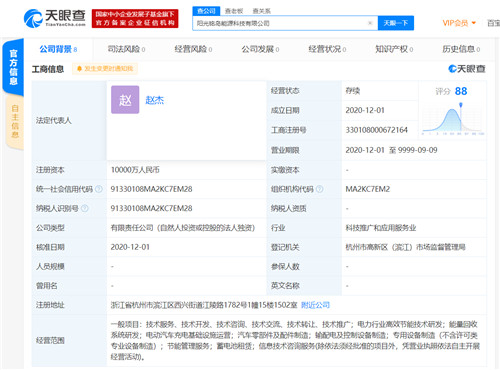Click the 统一社会信用代码 value 91330108MA2KC7EM28
The width and height of the screenshot is (500, 370).
click(151, 189)
